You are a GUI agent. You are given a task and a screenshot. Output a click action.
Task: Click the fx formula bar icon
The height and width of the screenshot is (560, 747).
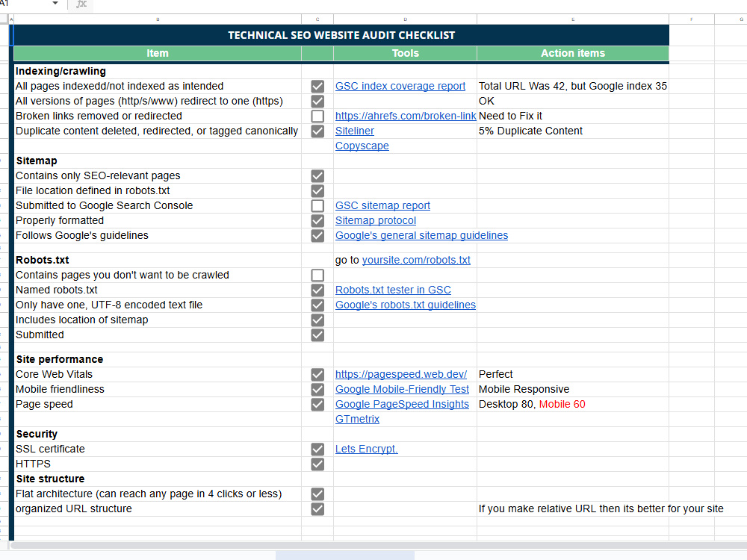pyautogui.click(x=81, y=4)
